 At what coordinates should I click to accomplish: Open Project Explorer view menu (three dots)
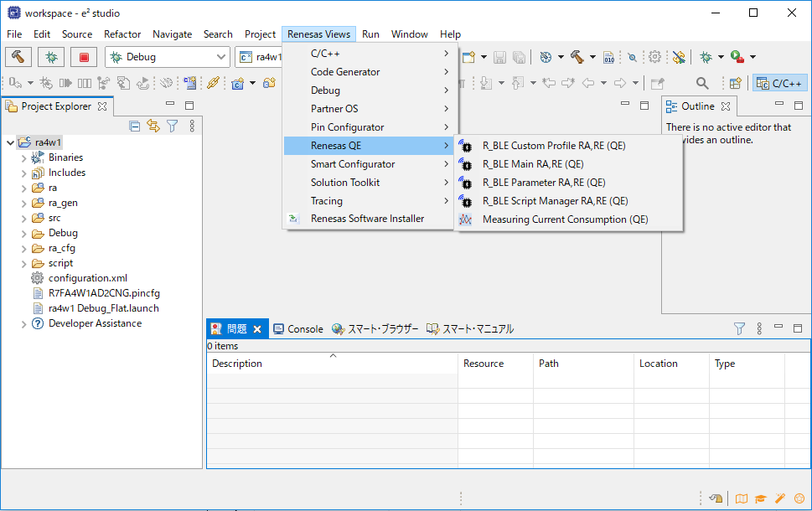coord(192,126)
